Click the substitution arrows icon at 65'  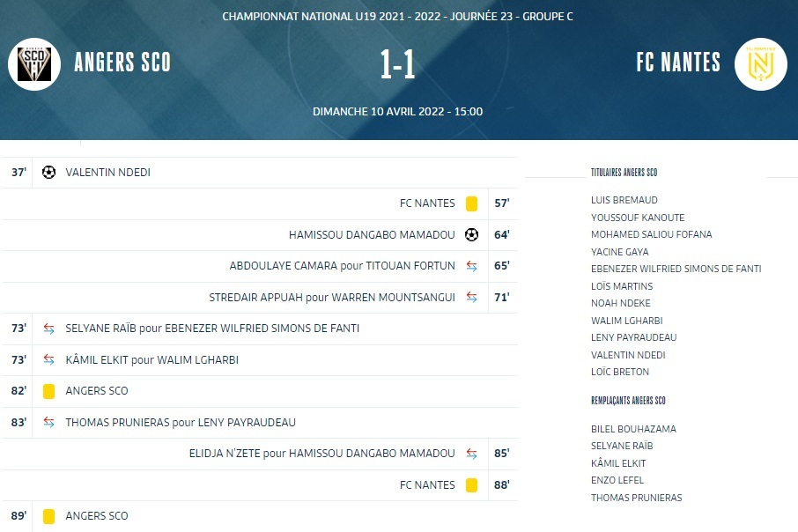pyautogui.click(x=471, y=266)
